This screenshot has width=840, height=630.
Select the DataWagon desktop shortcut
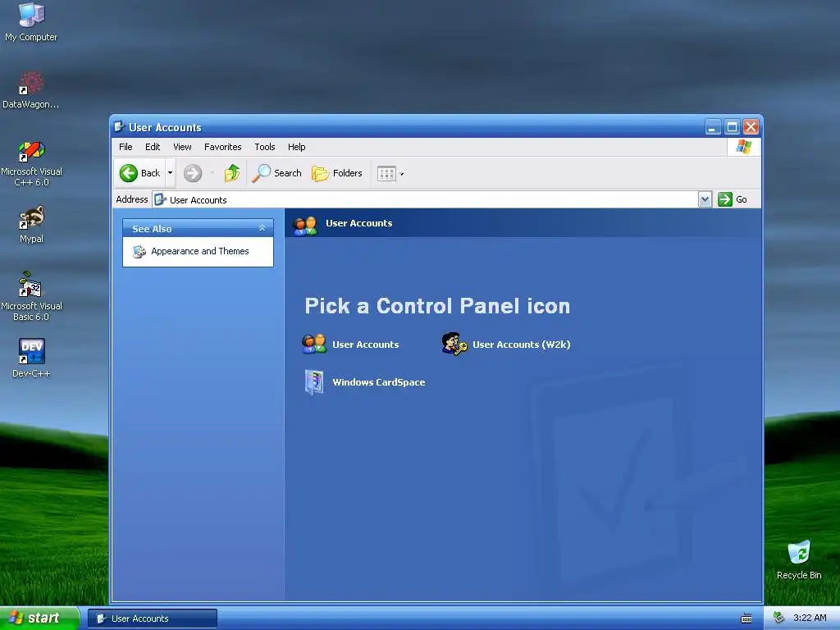pos(31,90)
